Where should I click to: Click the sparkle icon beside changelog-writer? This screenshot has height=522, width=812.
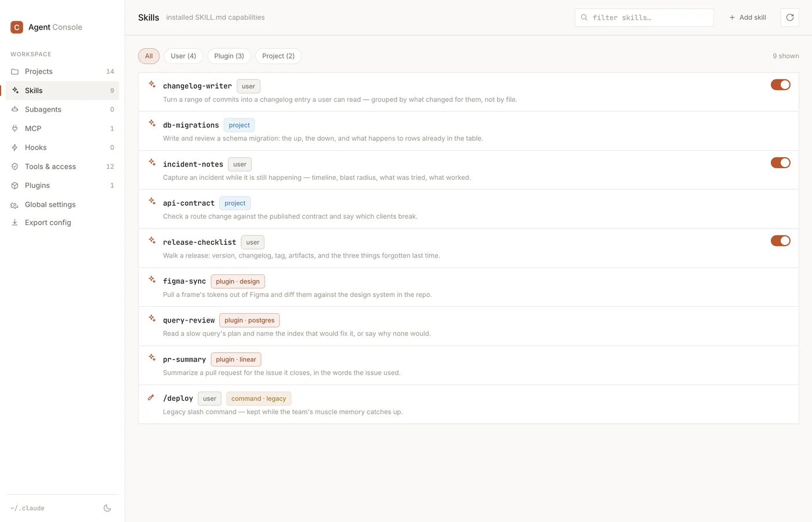[152, 85]
